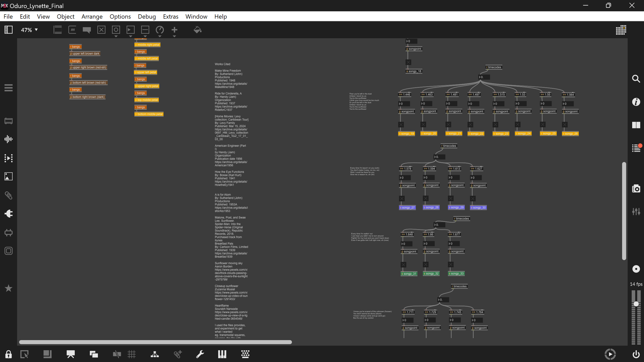The image size is (644, 362).
Task: Click the plug-ins browser icon
Action: [x=8, y=213]
